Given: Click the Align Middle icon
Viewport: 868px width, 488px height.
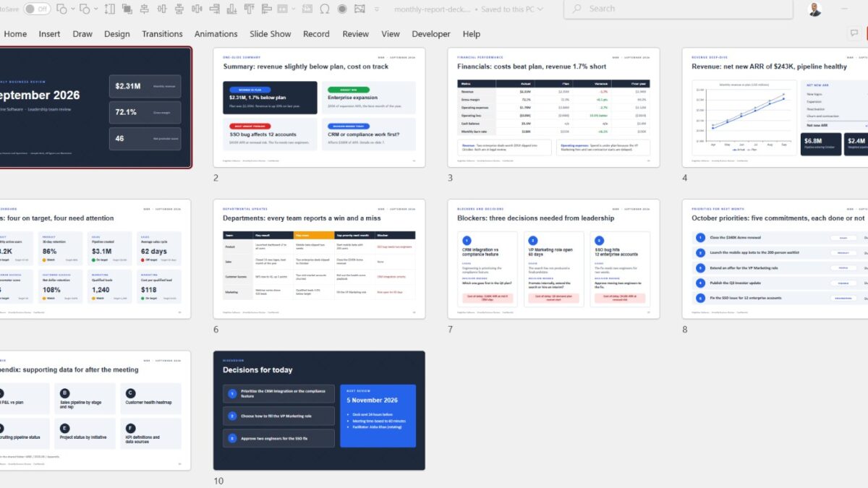Looking at the screenshot, I should 161,9.
